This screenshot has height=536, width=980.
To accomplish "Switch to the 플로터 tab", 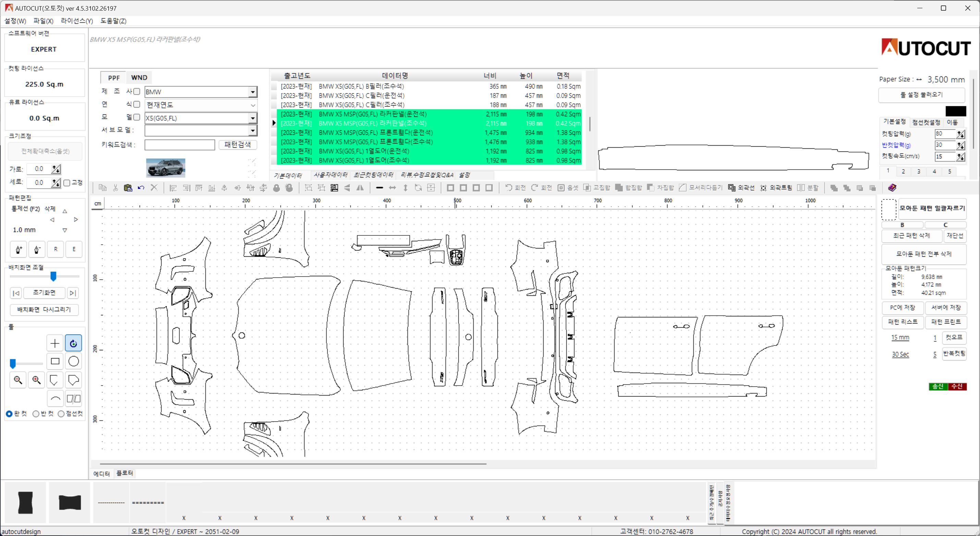I will pyautogui.click(x=125, y=473).
